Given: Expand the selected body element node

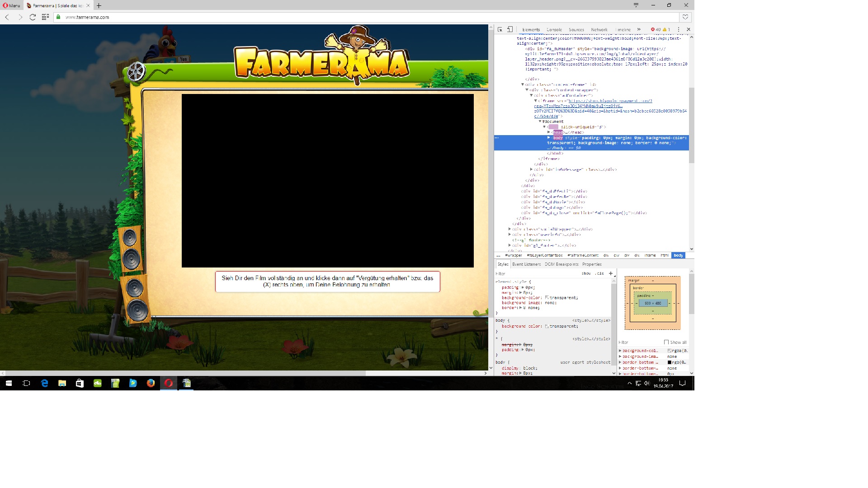Looking at the screenshot, I should [549, 138].
